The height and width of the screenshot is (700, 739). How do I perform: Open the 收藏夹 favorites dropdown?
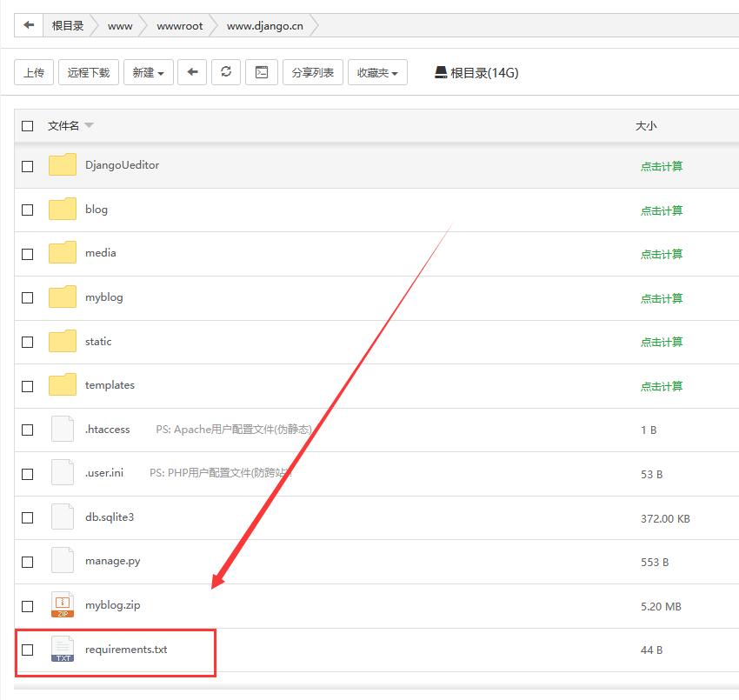click(x=377, y=73)
